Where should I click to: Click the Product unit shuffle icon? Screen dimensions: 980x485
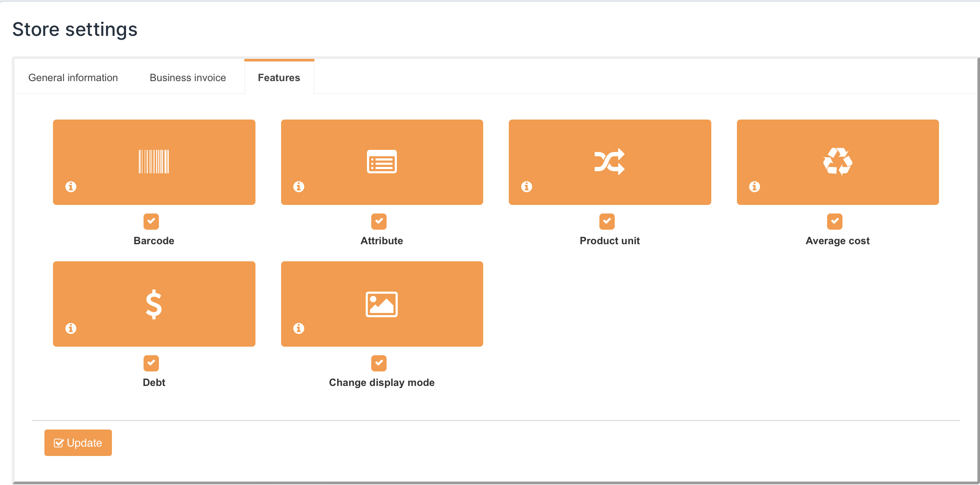pos(610,162)
